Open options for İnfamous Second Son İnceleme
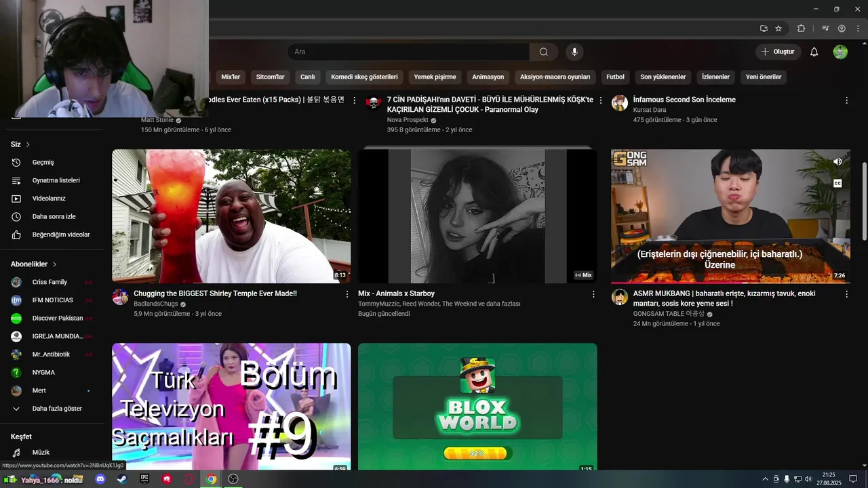The image size is (868, 488). tap(846, 100)
